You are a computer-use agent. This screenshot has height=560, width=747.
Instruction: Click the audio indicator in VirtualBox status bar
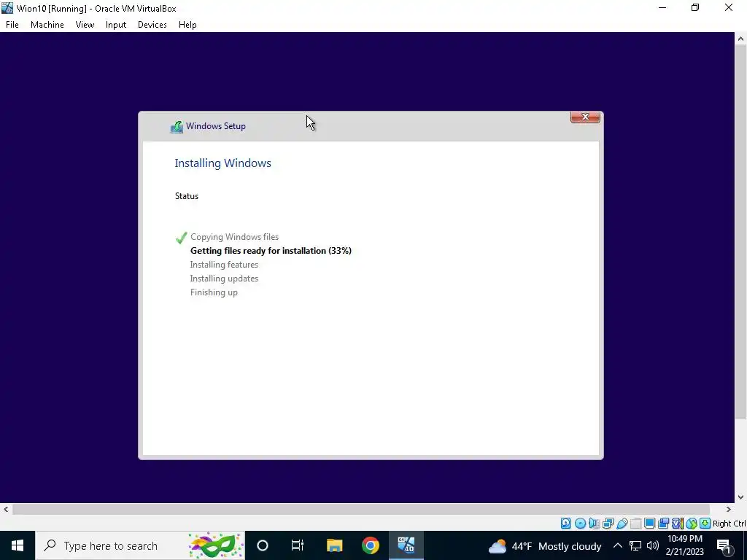[x=594, y=524]
